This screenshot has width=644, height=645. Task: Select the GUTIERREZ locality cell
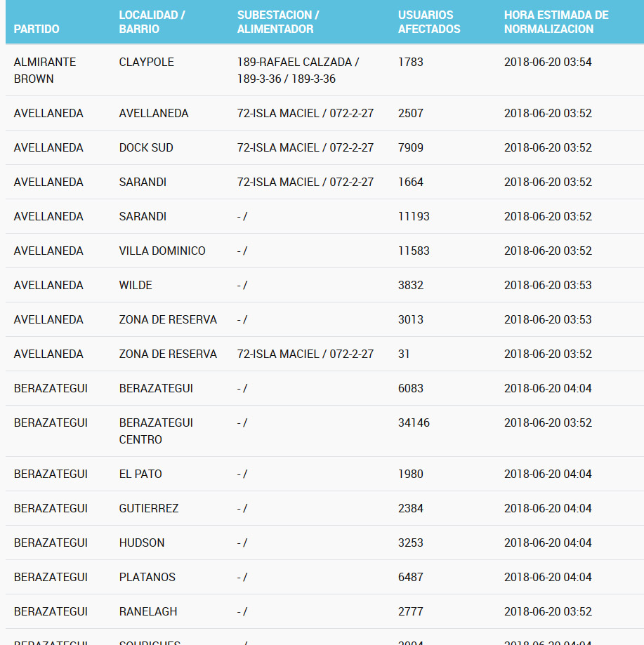[x=149, y=508]
